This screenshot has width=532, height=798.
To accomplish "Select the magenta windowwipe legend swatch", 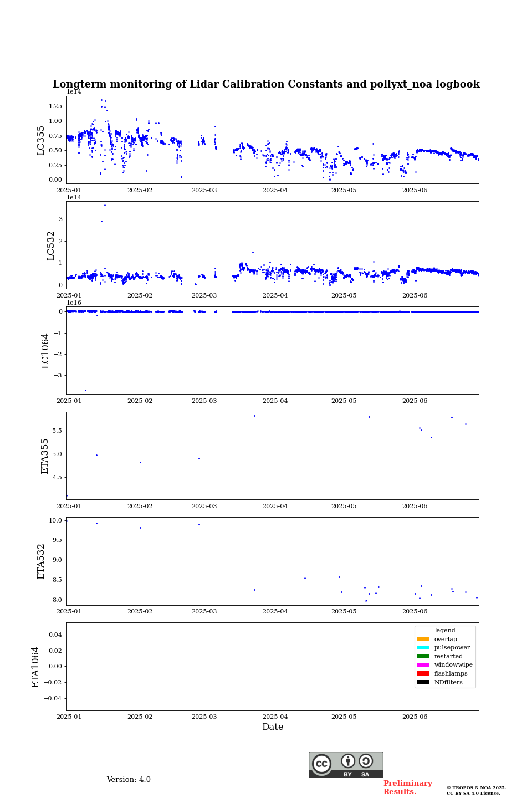I will coord(423,665).
